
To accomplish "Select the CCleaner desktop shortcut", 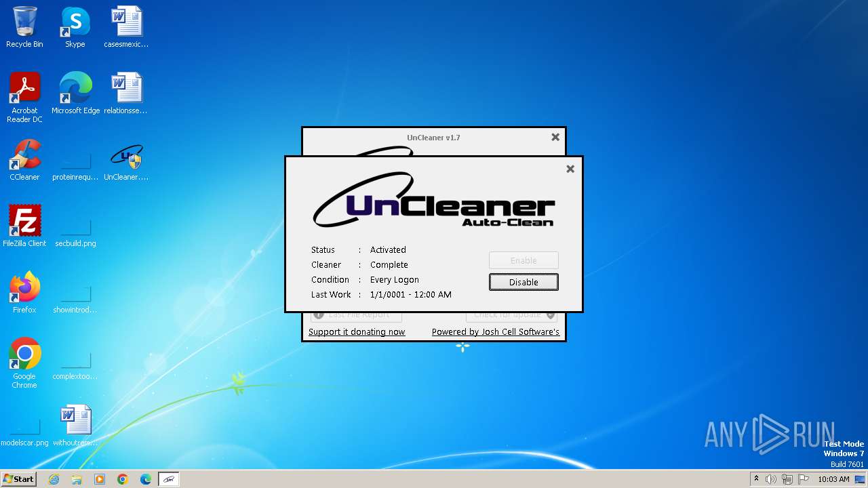I will (x=24, y=160).
